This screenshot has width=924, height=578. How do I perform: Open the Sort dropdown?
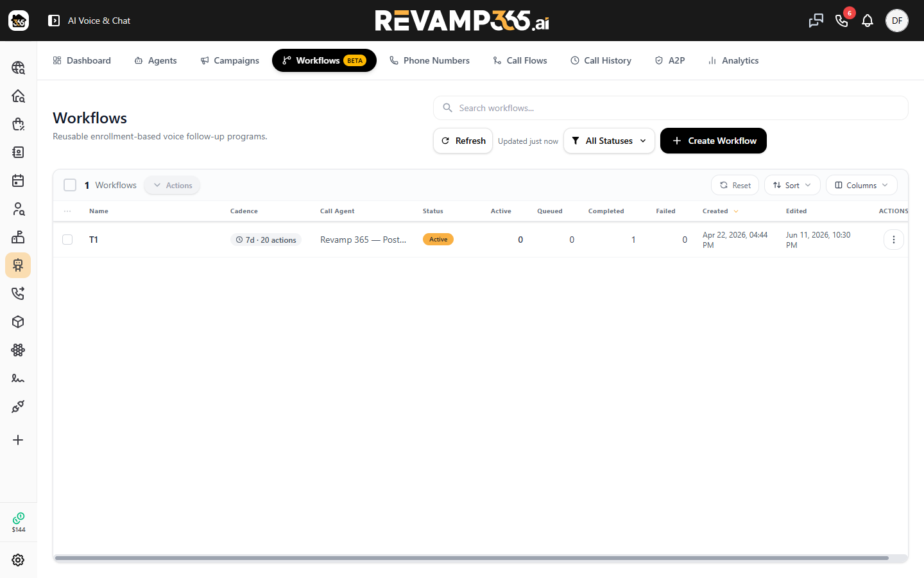tap(792, 185)
